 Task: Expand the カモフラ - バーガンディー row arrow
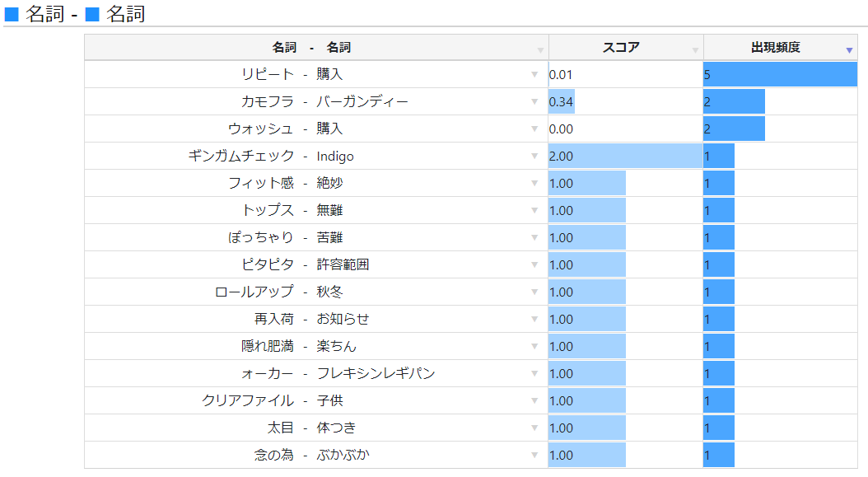(x=535, y=102)
